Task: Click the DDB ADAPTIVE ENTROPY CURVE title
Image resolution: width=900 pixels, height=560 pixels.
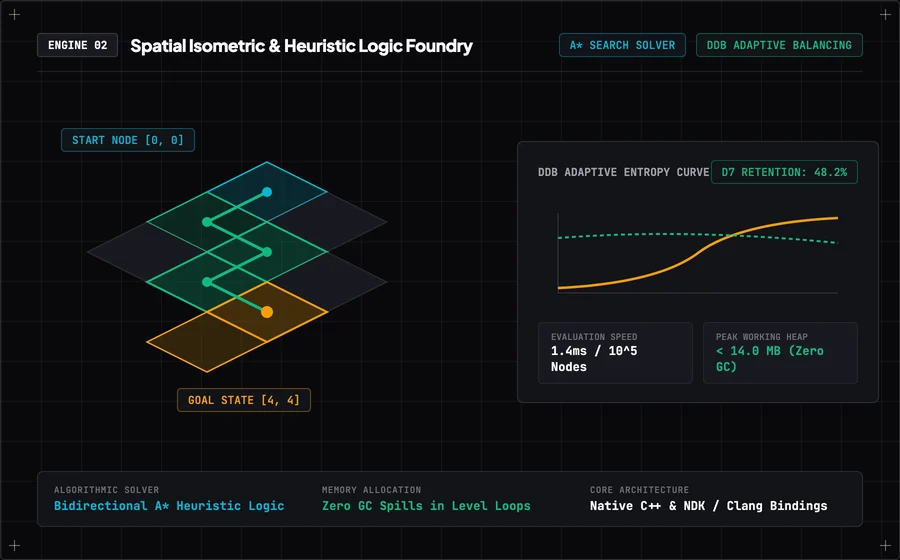Action: click(623, 172)
